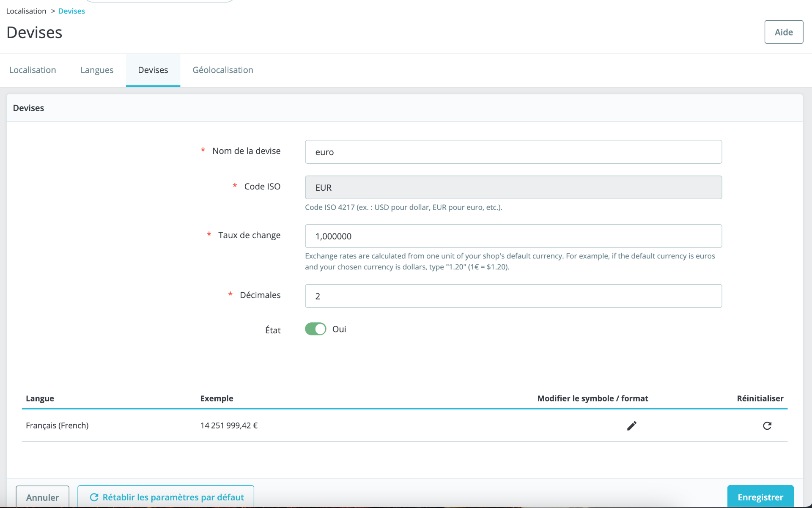
Task: Click the pencil icon for Français (French)
Action: pyautogui.click(x=631, y=426)
